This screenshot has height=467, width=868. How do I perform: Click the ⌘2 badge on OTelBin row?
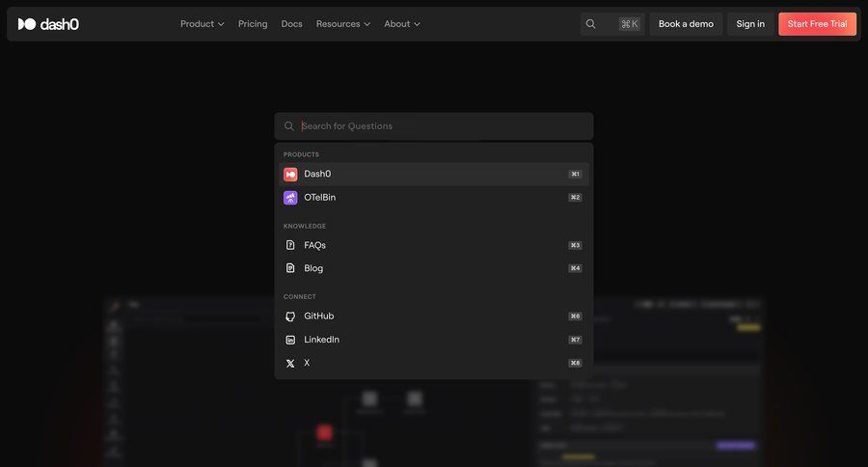575,197
